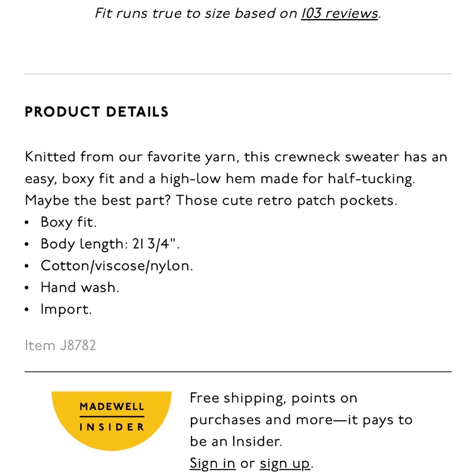Viewport: 476px width, 476px height.
Task: Click the Cotton/viscose/nylon material line
Action: point(117,265)
